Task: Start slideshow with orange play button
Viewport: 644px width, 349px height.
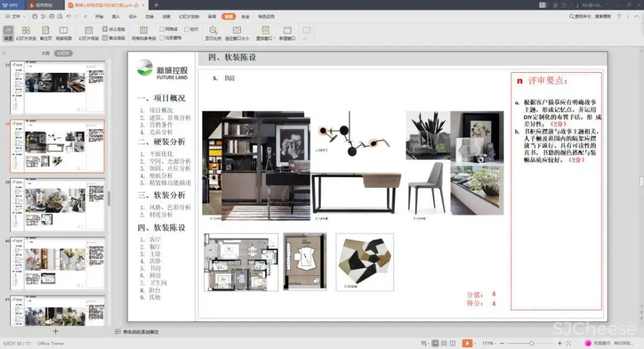Action: click(467, 343)
